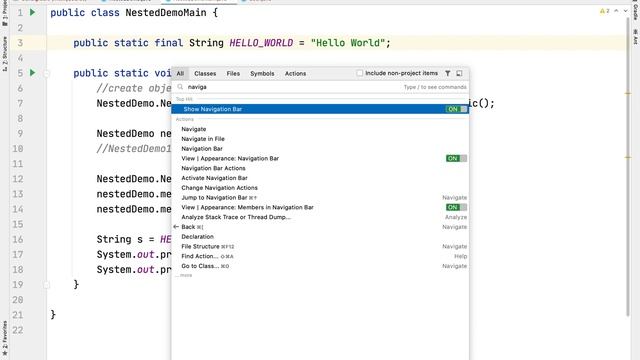Click the NestedDemoMain class name on line 1
The image size is (640, 360).
(166, 13)
